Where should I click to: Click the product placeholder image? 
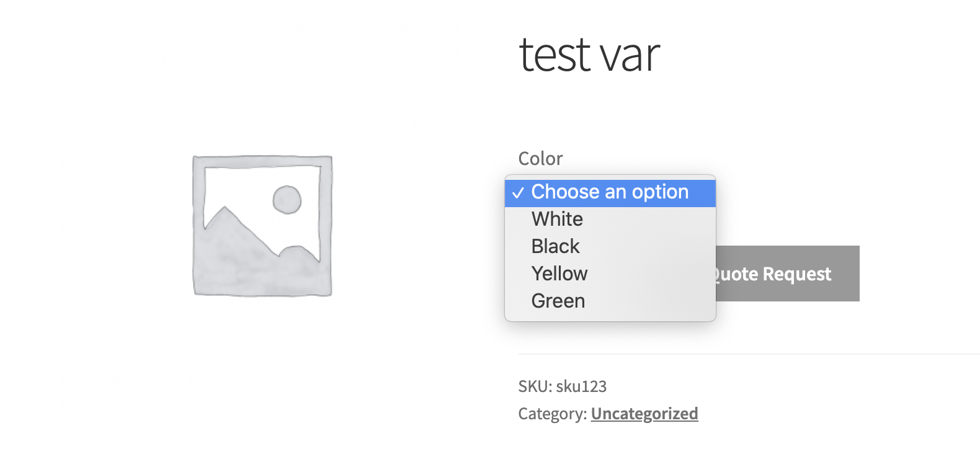click(x=262, y=226)
